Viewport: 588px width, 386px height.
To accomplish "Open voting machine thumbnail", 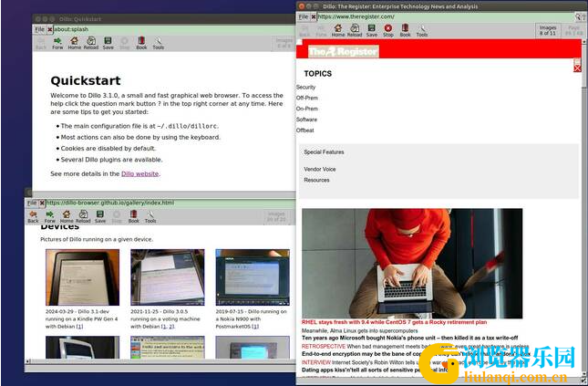I will [168, 277].
